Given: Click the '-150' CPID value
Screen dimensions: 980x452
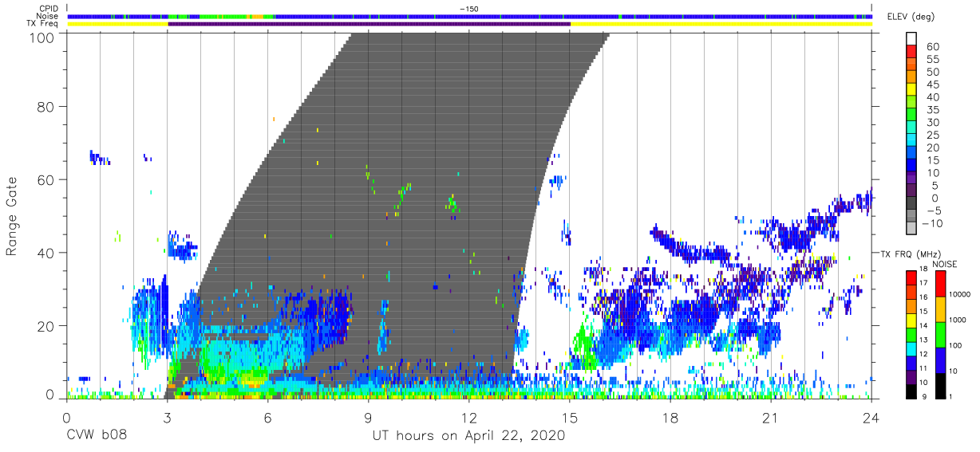Looking at the screenshot, I should pyautogui.click(x=469, y=9).
